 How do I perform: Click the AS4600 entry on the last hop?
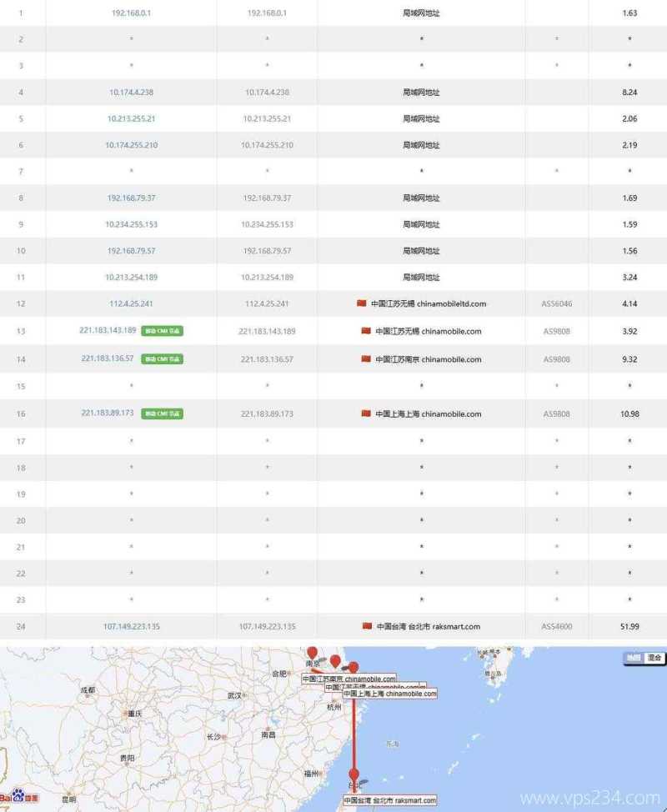(x=556, y=626)
